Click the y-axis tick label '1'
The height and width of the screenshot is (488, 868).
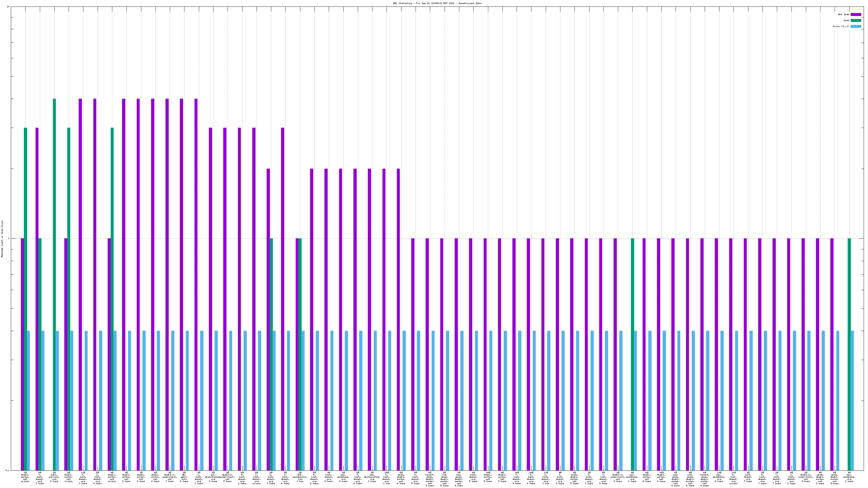pos(9,239)
